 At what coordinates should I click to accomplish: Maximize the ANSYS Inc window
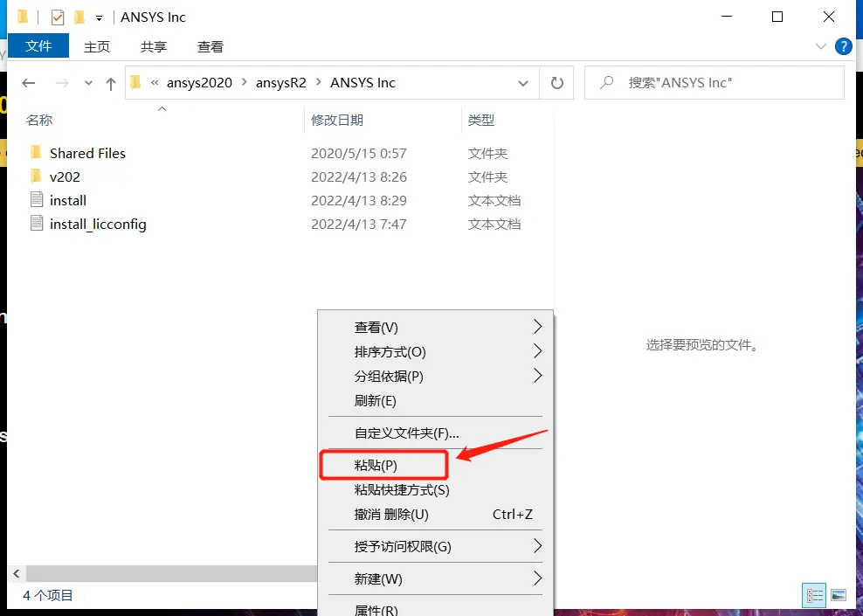pyautogui.click(x=777, y=17)
